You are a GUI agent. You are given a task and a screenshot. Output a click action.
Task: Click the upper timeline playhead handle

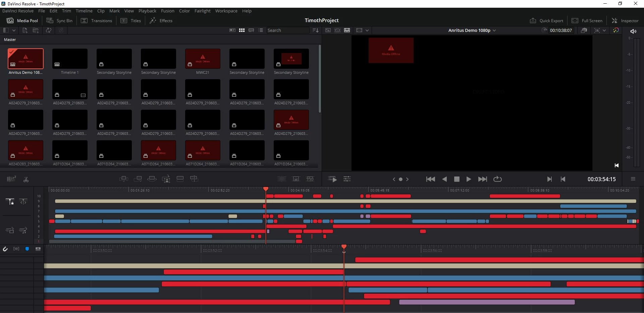(x=266, y=189)
